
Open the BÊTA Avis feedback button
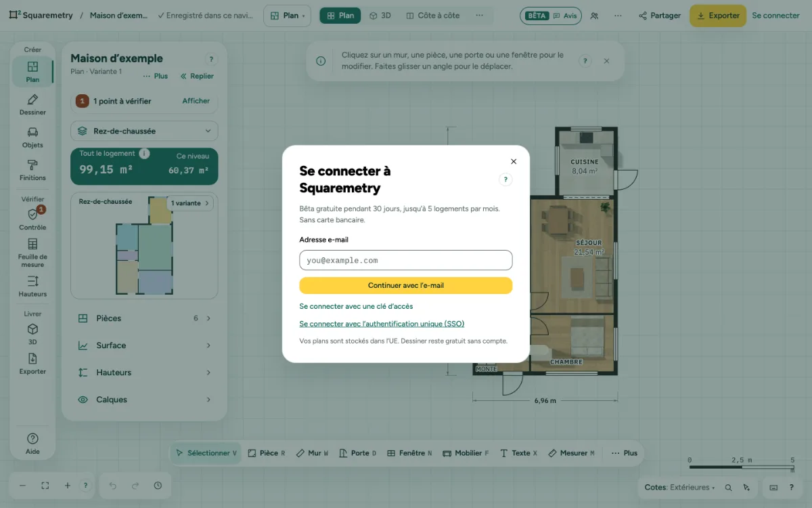pyautogui.click(x=551, y=16)
